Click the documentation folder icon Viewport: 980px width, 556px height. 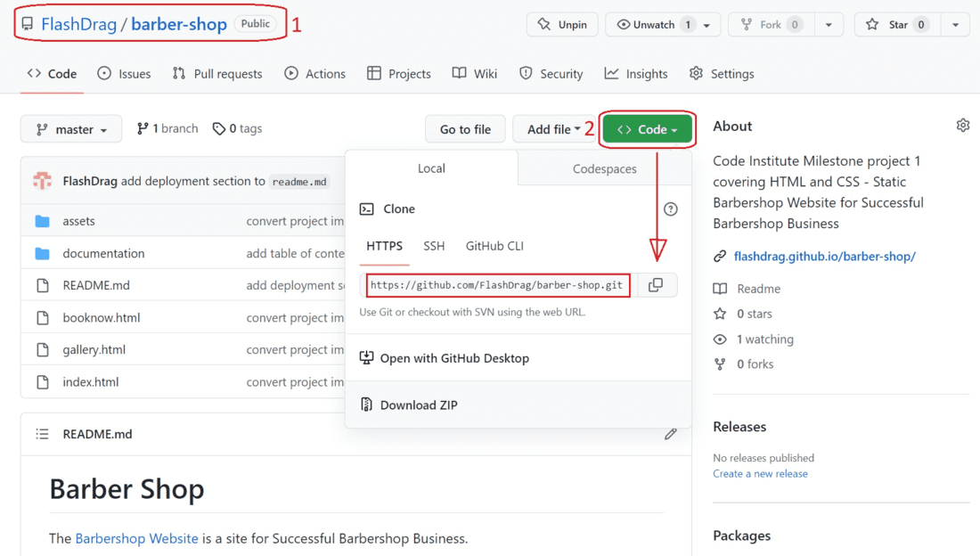42,253
